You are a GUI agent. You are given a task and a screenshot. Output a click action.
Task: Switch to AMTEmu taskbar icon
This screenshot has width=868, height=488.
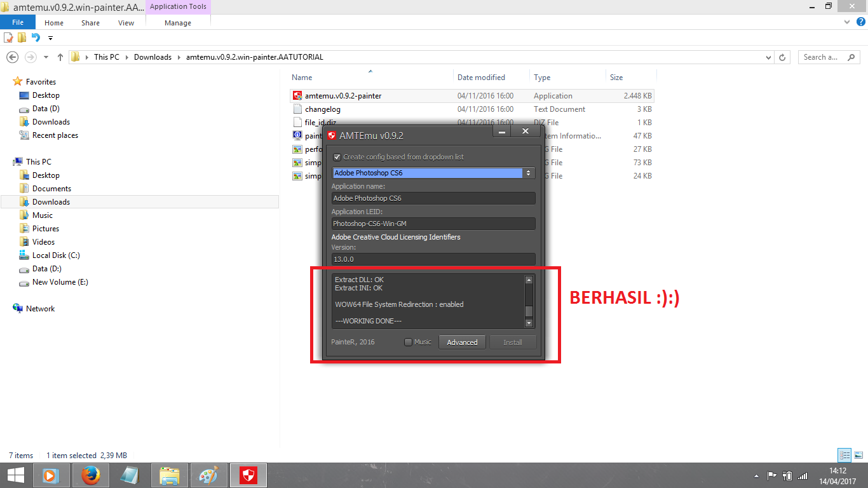point(248,475)
